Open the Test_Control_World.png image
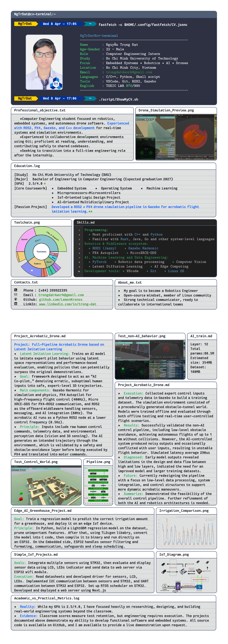This screenshot has width=228, height=644. [x=46, y=485]
